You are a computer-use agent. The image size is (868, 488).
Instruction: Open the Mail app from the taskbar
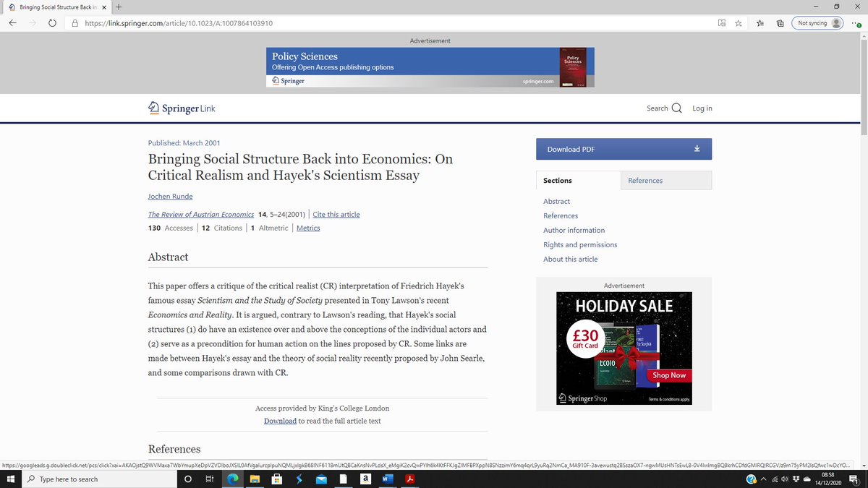pos(320,479)
